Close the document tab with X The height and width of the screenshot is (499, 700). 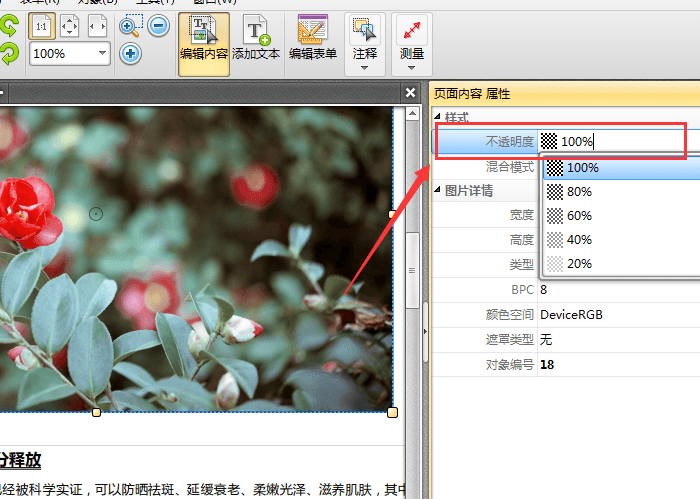click(x=410, y=93)
